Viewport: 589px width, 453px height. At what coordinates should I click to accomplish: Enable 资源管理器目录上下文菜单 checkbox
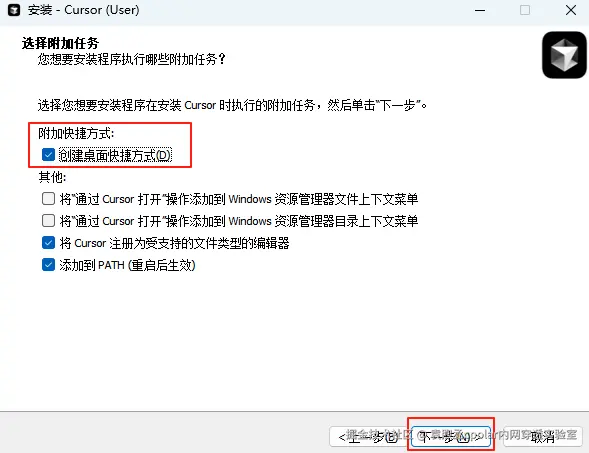tap(48, 221)
